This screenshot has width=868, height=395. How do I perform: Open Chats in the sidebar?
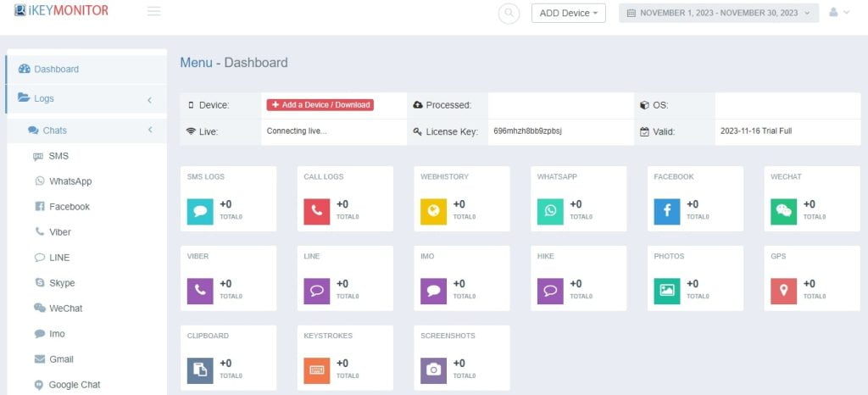tap(86, 131)
